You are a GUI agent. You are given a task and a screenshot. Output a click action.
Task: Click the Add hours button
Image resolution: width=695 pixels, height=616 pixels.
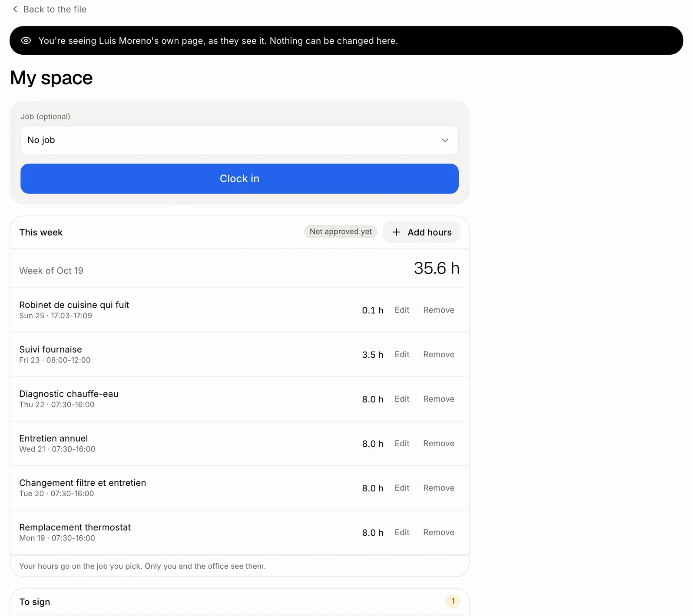421,232
